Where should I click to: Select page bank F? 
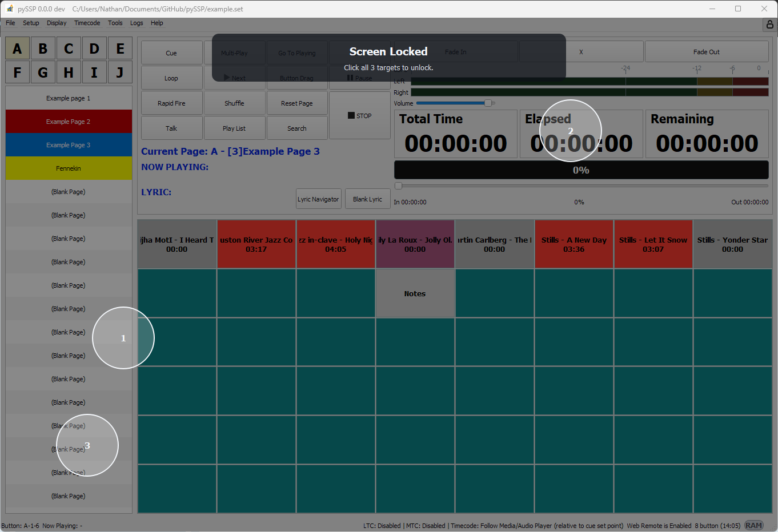point(17,72)
